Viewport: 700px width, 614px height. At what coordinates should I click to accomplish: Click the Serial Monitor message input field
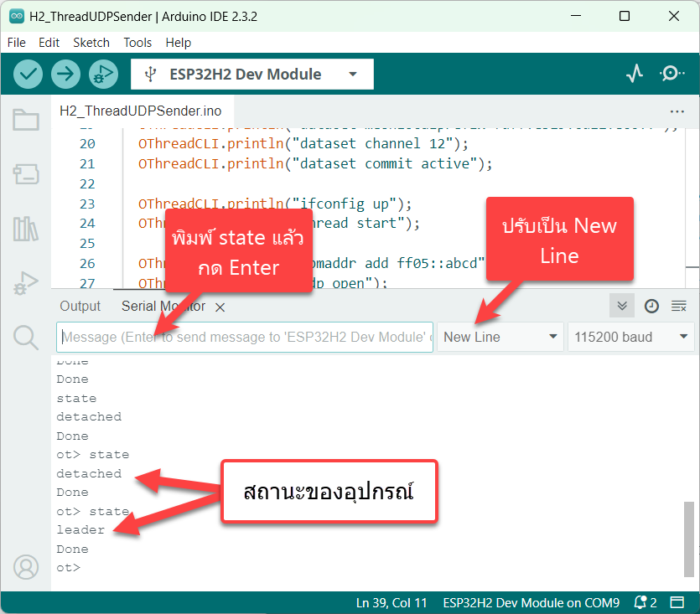(245, 337)
